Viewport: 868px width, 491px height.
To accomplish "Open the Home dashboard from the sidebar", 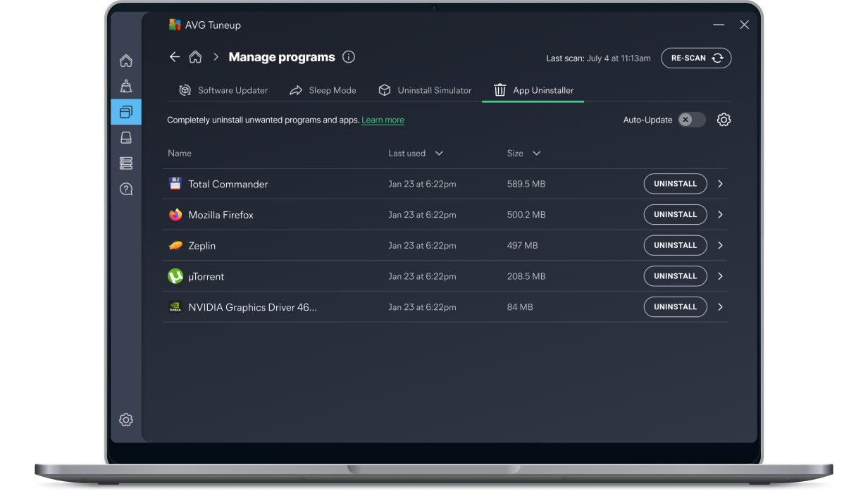I will pyautogui.click(x=126, y=61).
